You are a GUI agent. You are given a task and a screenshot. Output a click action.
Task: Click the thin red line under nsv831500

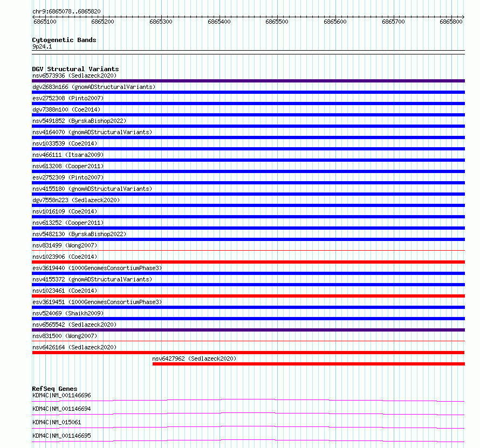248,341
